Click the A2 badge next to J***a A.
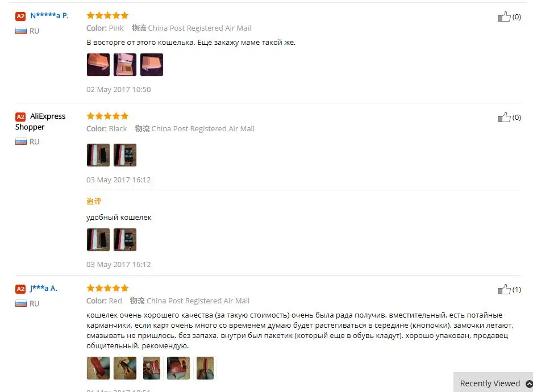Screen dimensions: 533x392 click(20, 289)
